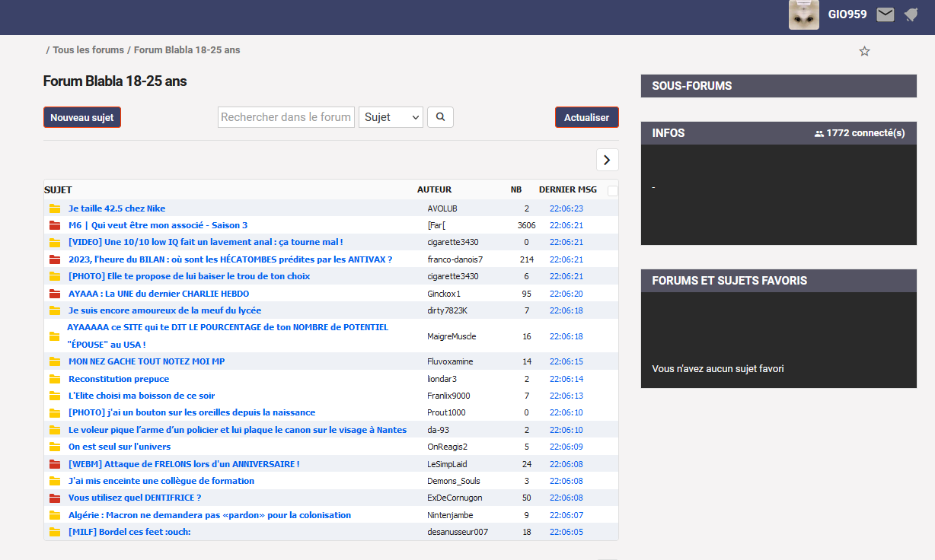
Task: Toggle the checkbox in the topic list header
Action: tap(613, 191)
